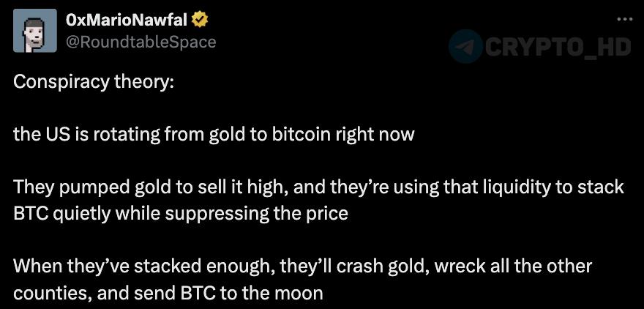Click the line starting "They pumped gold"

[x=318, y=187]
